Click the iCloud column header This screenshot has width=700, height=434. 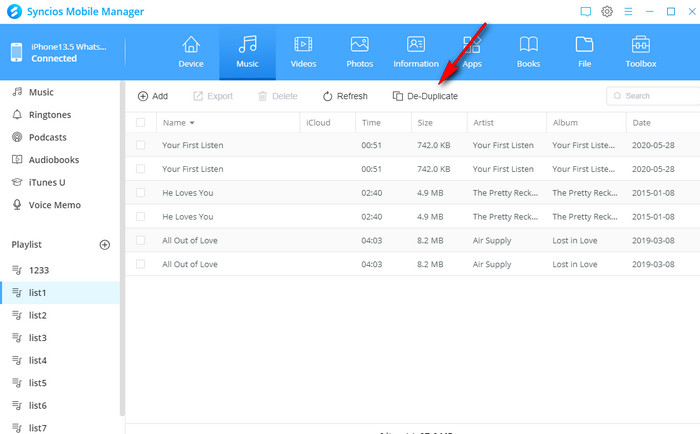coord(327,122)
